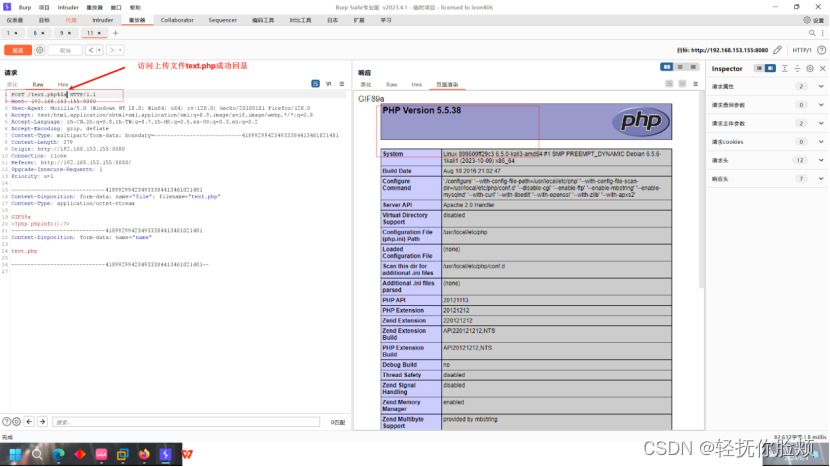Close Repeater tab 1
The image size is (830, 467).
click(x=16, y=33)
